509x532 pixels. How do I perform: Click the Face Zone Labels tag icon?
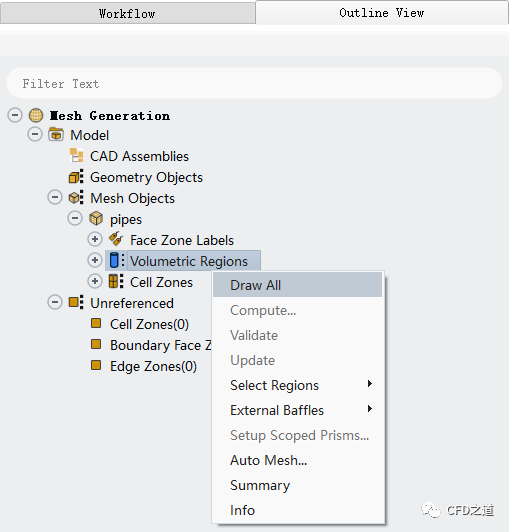116,239
